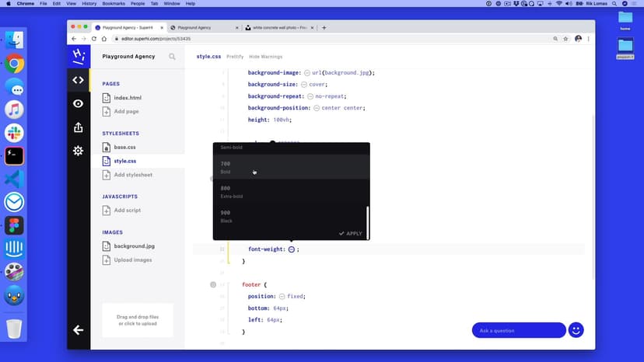The height and width of the screenshot is (362, 644).
Task: Open settings gear icon in sidebar
Action: pyautogui.click(x=78, y=151)
